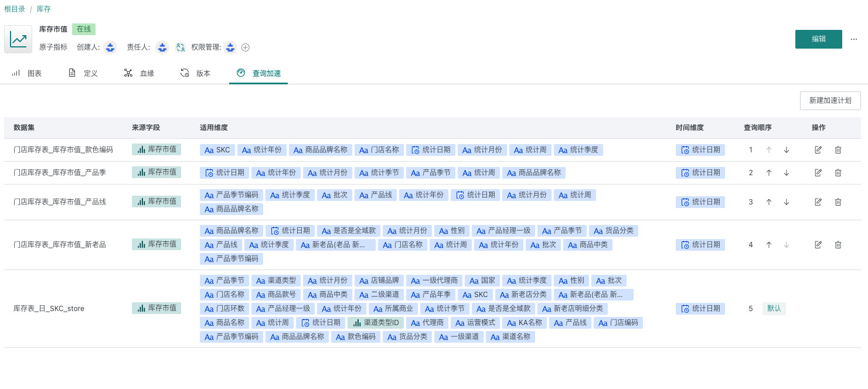Delete the 门店库存表_库存市值_产品季 plan row
The height and width of the screenshot is (389, 868).
[838, 173]
